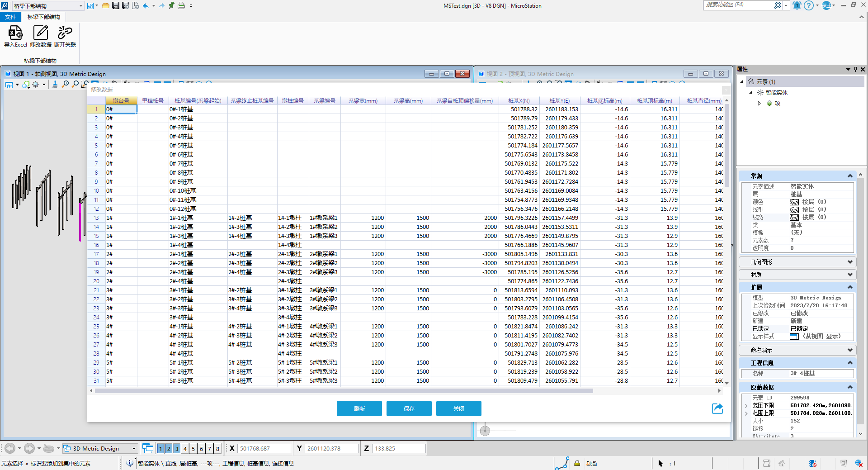Adjust view brightness sun icon in View 1
Screen dimensions: 868x470
tap(35, 85)
